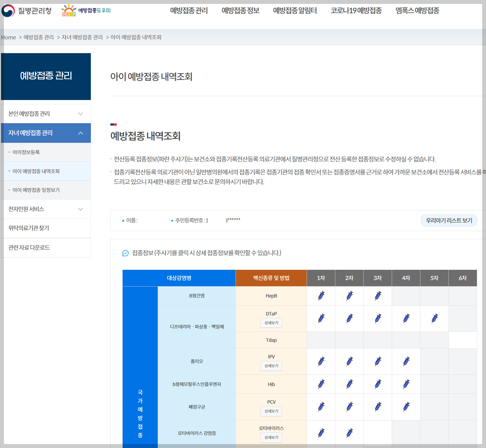Click the 6차 column header

(x=463, y=278)
